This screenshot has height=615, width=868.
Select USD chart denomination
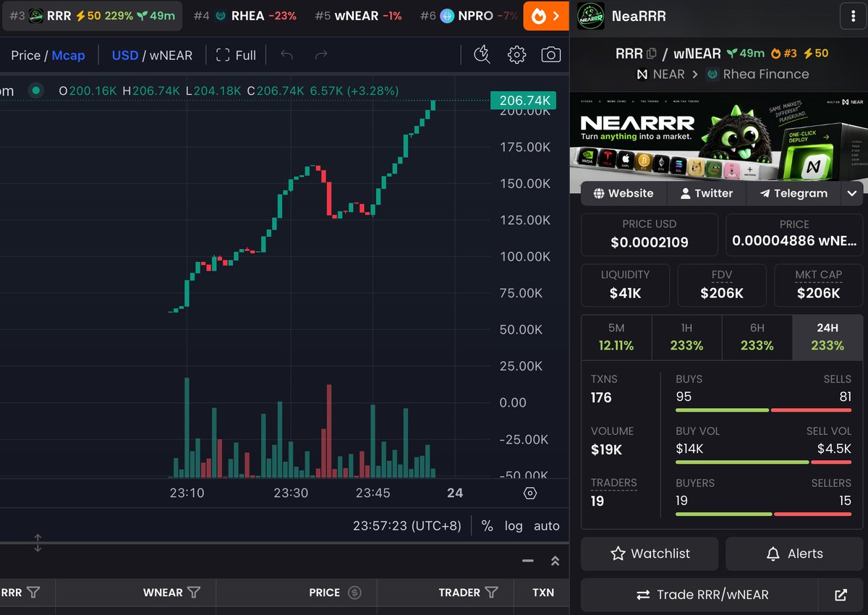125,55
